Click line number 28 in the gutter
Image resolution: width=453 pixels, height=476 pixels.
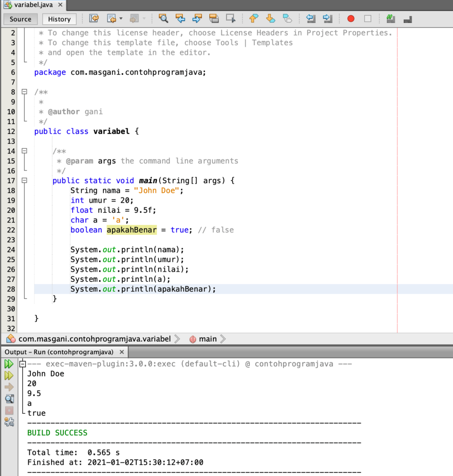click(x=11, y=289)
